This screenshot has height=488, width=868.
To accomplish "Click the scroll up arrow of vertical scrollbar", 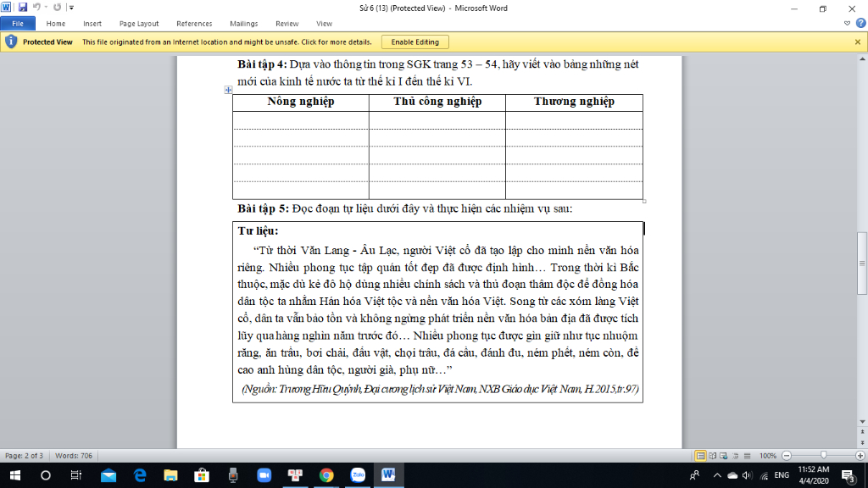I will point(862,58).
